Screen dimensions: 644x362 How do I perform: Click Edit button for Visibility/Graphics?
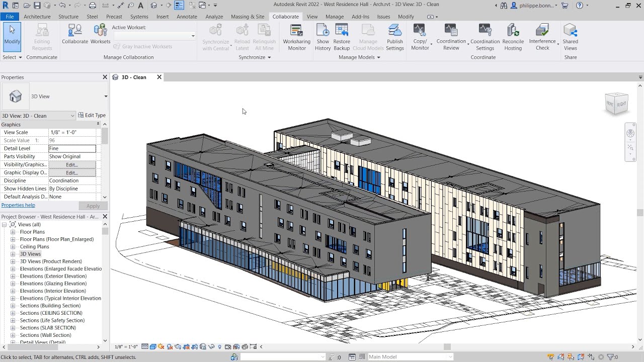72,165
